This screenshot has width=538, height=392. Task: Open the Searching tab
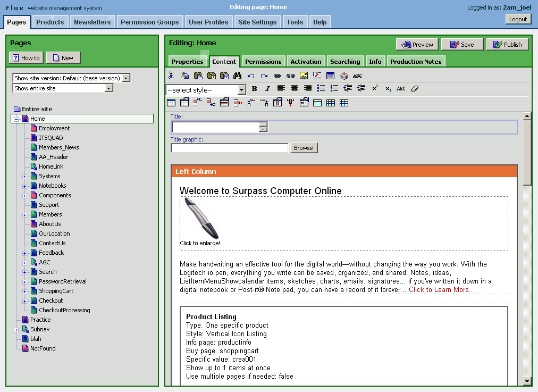click(345, 62)
